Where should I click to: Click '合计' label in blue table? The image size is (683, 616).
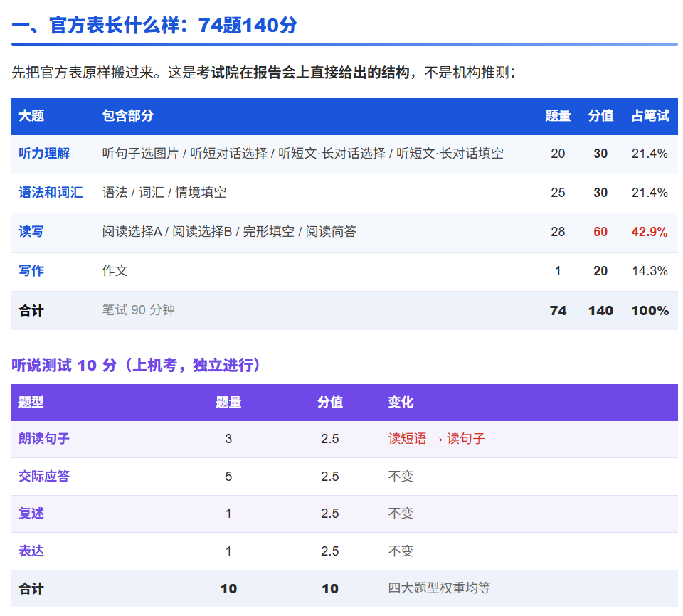31,311
